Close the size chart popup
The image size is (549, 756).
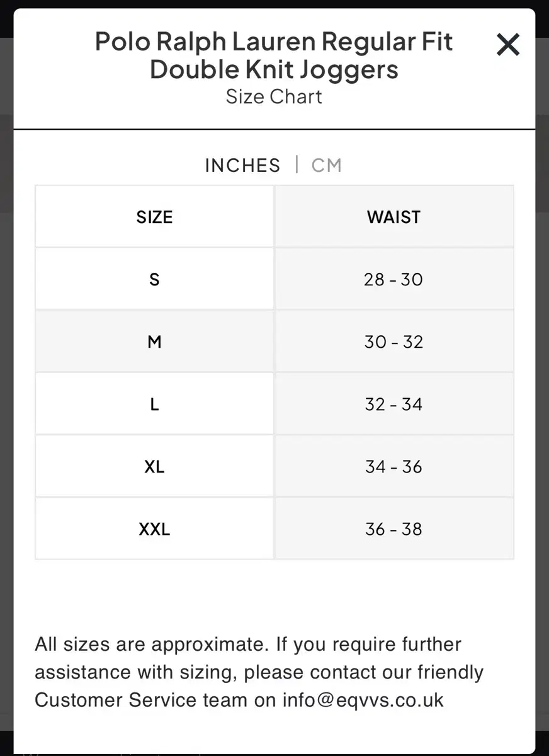click(x=507, y=45)
